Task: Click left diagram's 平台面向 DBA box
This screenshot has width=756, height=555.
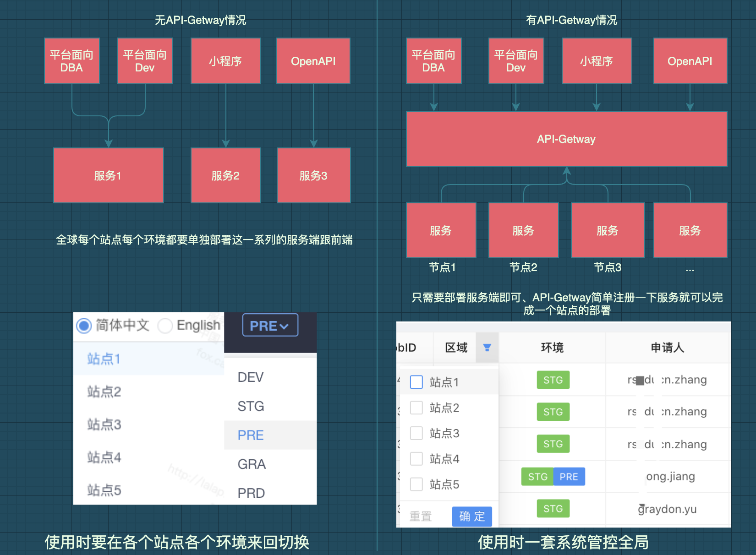Action: [71, 61]
